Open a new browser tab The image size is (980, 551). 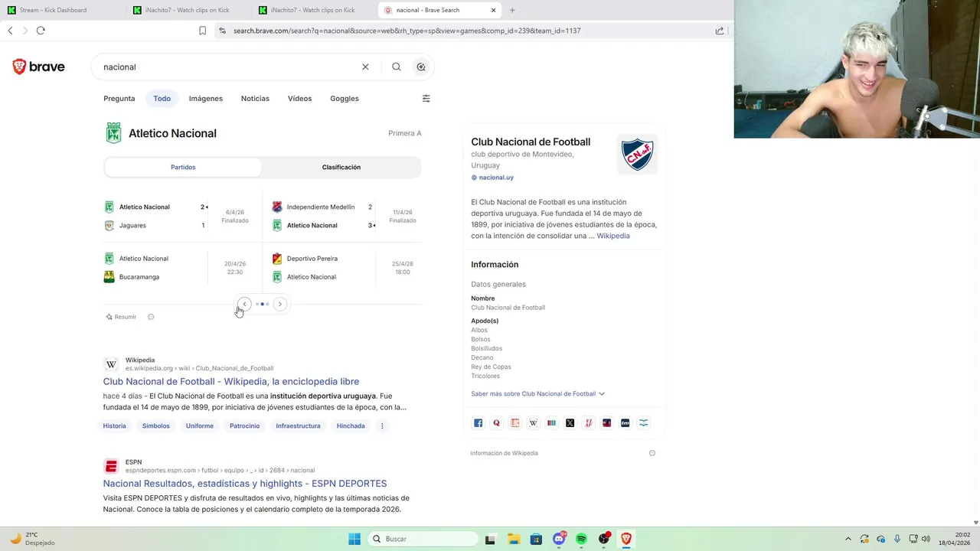tap(512, 10)
